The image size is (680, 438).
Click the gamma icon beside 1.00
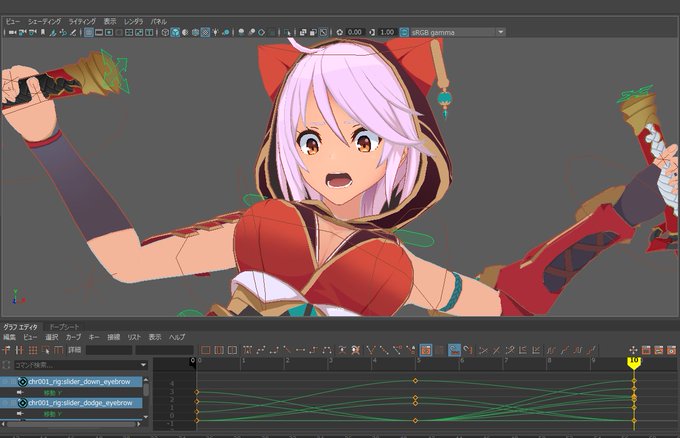coord(372,32)
